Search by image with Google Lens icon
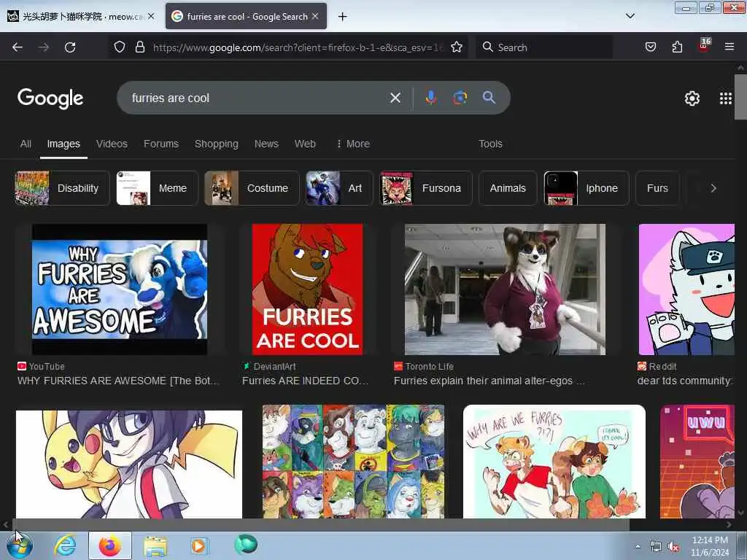747x560 pixels. click(x=460, y=98)
